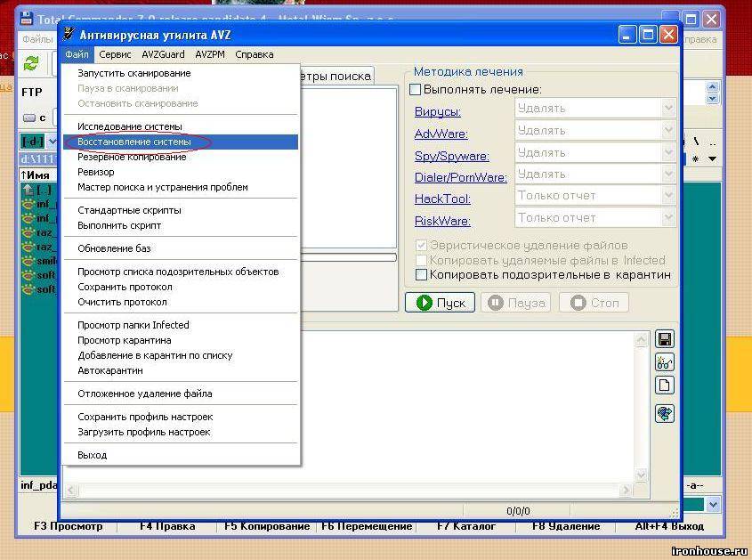
Task: Click F8 Удаление in Total Commander
Action: pyautogui.click(x=566, y=526)
